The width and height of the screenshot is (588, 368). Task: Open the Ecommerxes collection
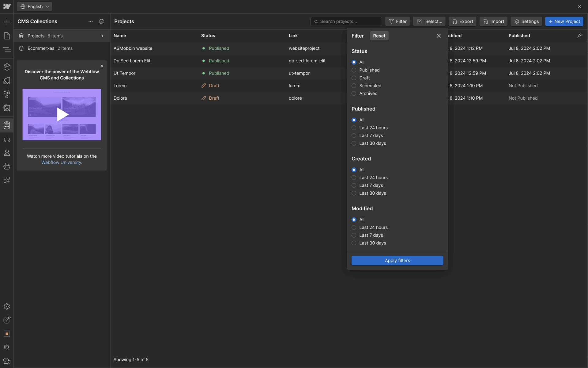(62, 48)
